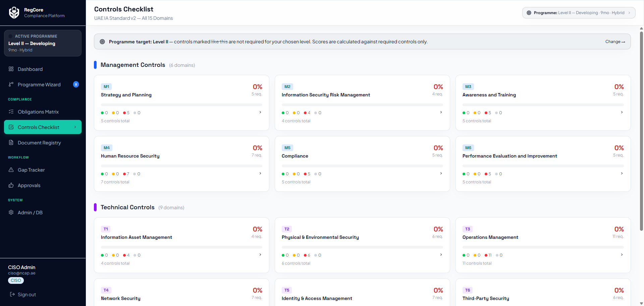Viewport: 644px width, 306px height.
Task: Expand Physical & Environmental Security chevron
Action: 441,255
